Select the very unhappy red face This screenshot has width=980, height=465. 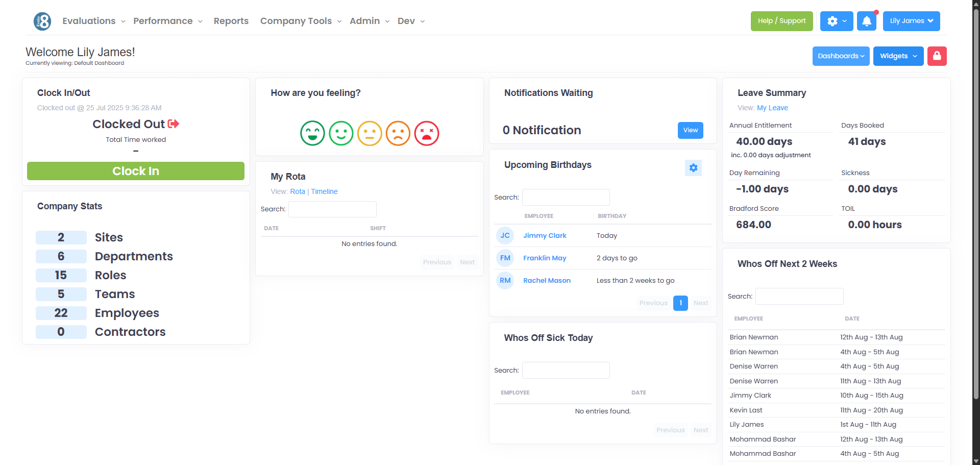(427, 133)
